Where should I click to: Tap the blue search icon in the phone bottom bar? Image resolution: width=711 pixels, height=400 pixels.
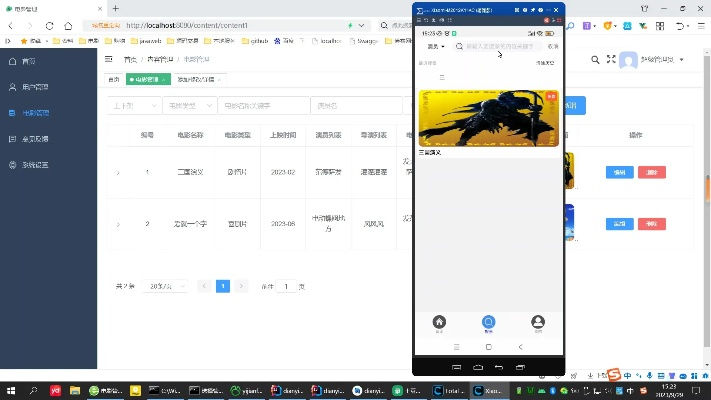[x=488, y=322]
